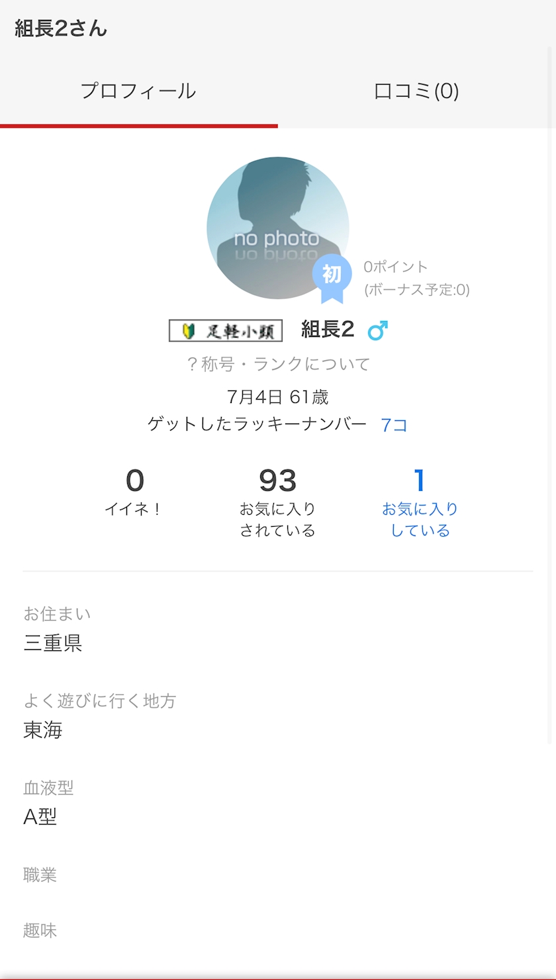Click the ボーナス予定:0 bonus text
556x980 pixels.
[416, 290]
